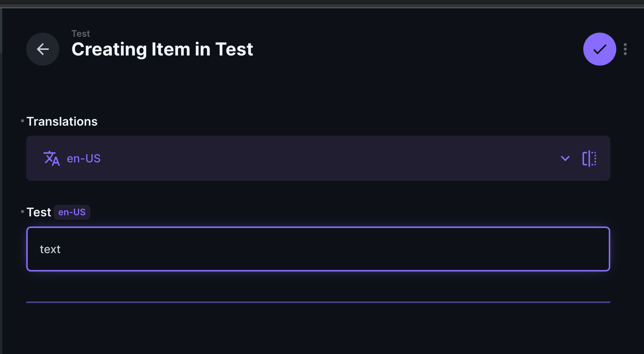Click the "Creating Item in Test" heading
The width and height of the screenshot is (644, 354).
click(x=162, y=49)
